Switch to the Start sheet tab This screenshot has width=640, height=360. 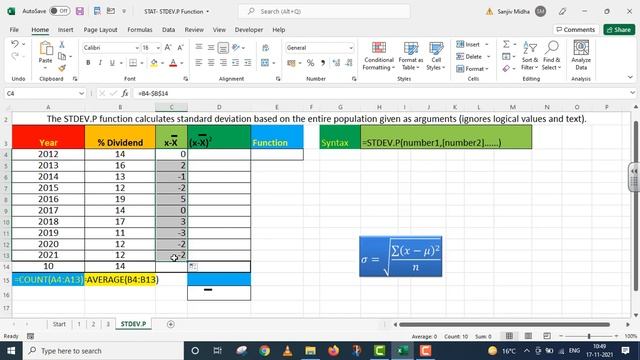[59, 324]
